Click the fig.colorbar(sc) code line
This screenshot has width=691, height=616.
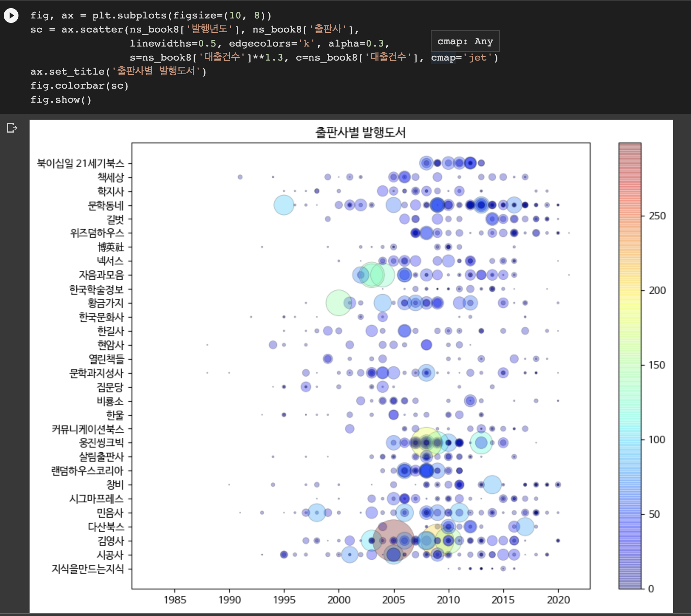point(79,86)
